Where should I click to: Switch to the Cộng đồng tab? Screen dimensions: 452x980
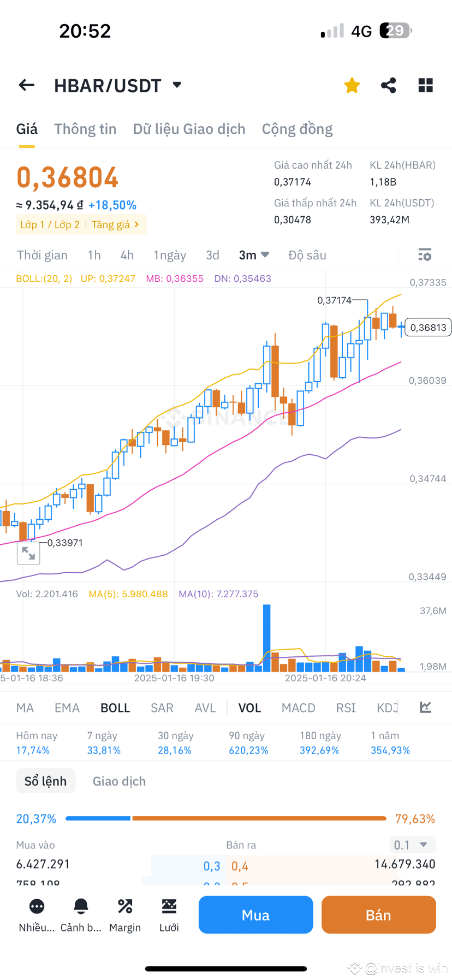click(297, 129)
